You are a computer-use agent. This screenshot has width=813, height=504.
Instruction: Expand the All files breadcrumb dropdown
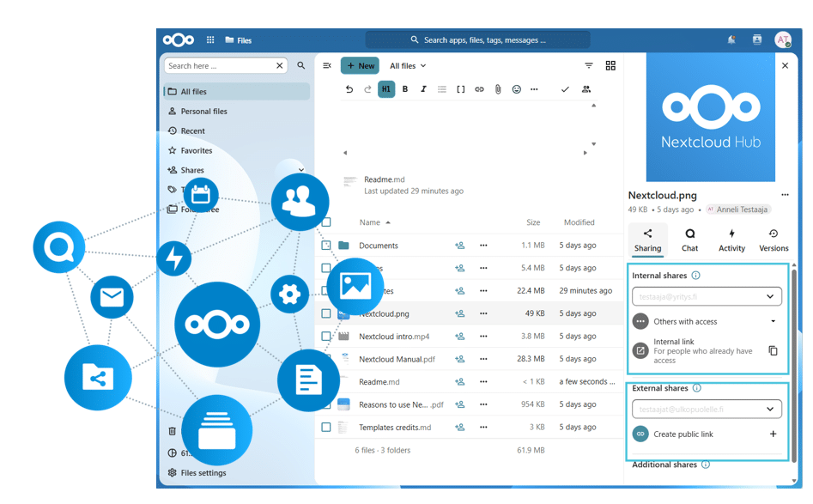[x=408, y=66]
